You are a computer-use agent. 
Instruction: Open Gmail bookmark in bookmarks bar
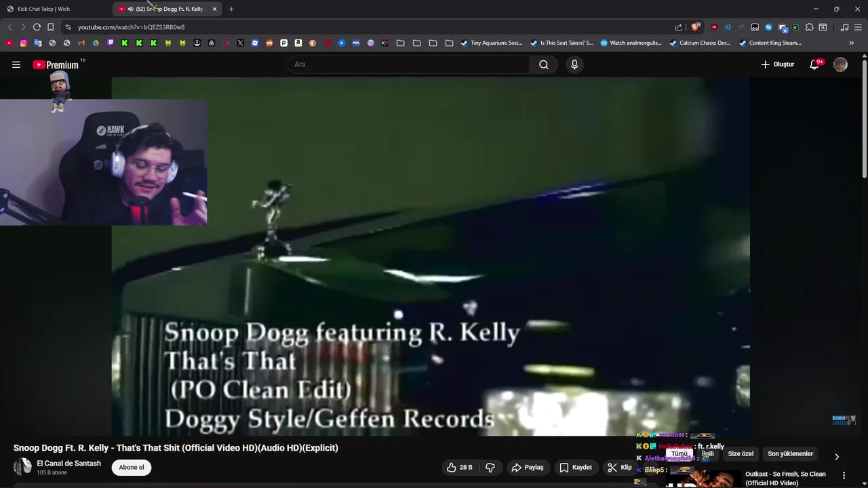coord(81,43)
